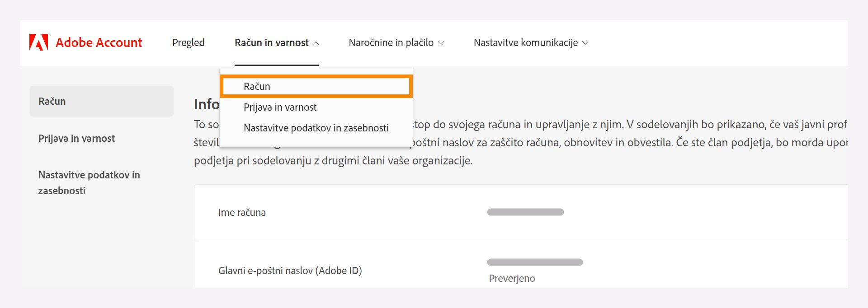
Task: Click the masked email address bar
Action: pos(535,261)
